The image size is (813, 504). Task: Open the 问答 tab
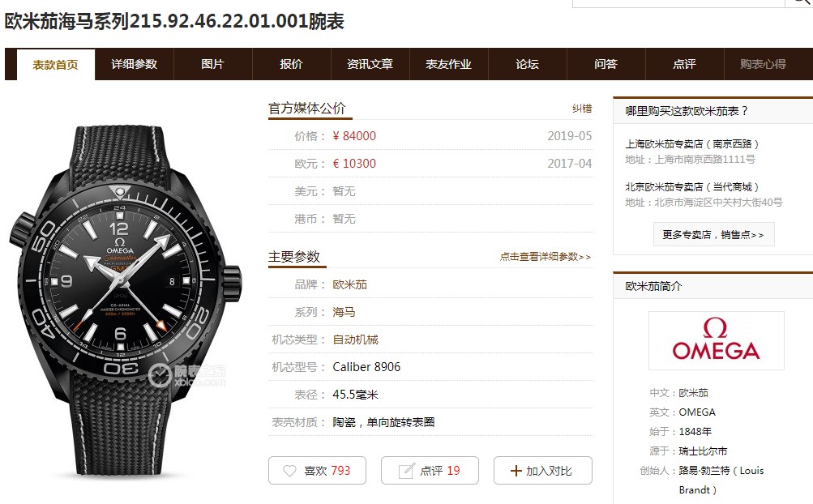(x=605, y=64)
